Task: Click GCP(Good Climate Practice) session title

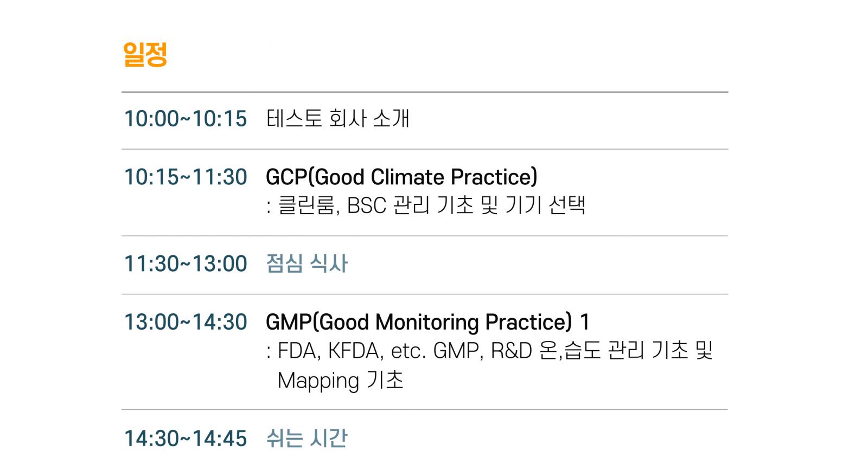Action: point(401,177)
